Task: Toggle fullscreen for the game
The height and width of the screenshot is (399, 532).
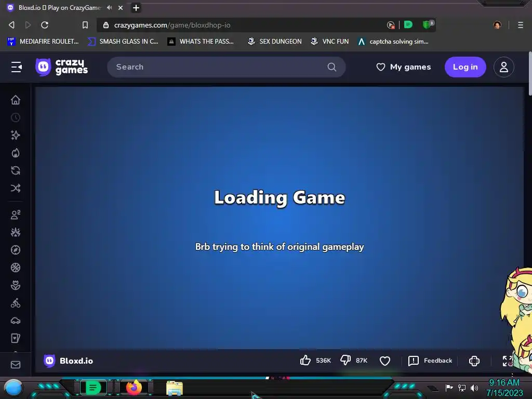Action: (507, 361)
